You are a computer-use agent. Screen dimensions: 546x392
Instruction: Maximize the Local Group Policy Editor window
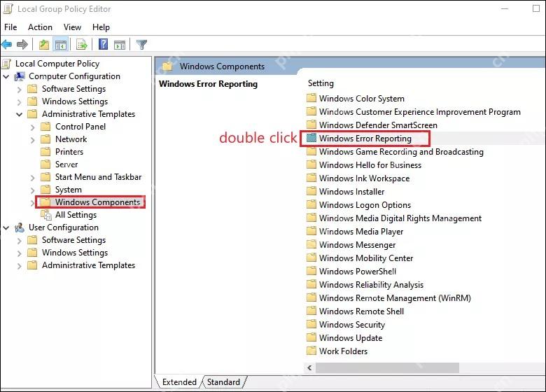(536, 8)
